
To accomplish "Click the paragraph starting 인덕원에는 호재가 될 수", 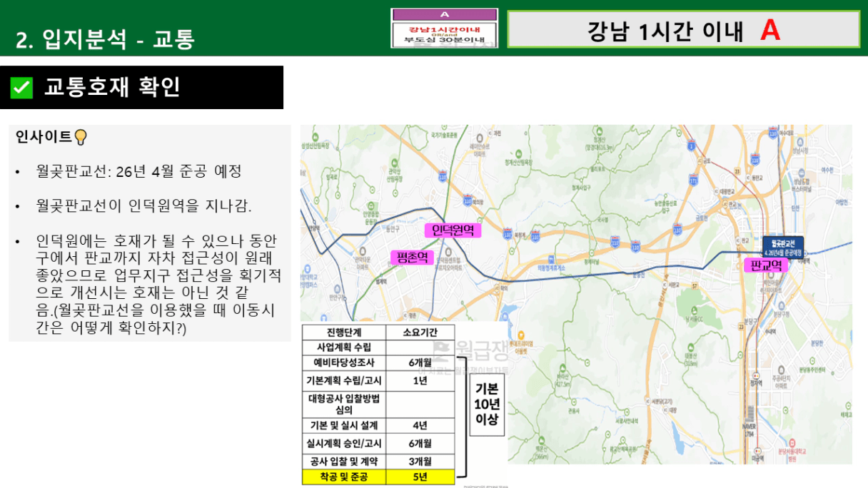I will [x=158, y=284].
